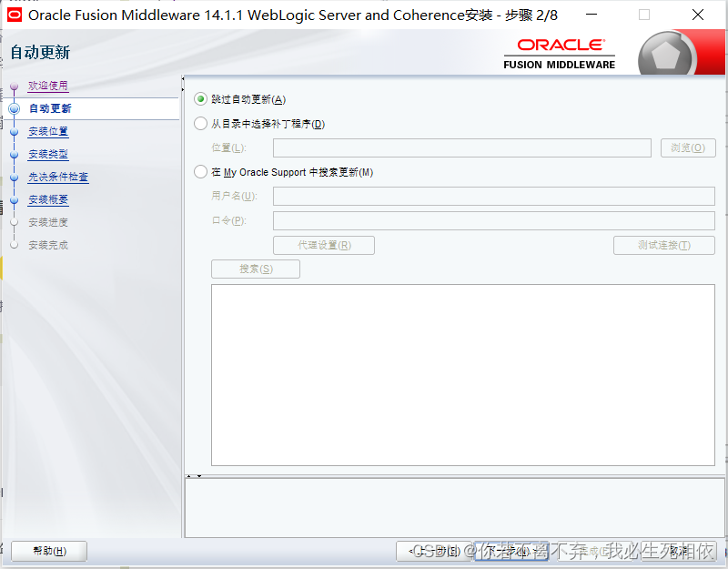Click the empty update search results list

coord(463,375)
